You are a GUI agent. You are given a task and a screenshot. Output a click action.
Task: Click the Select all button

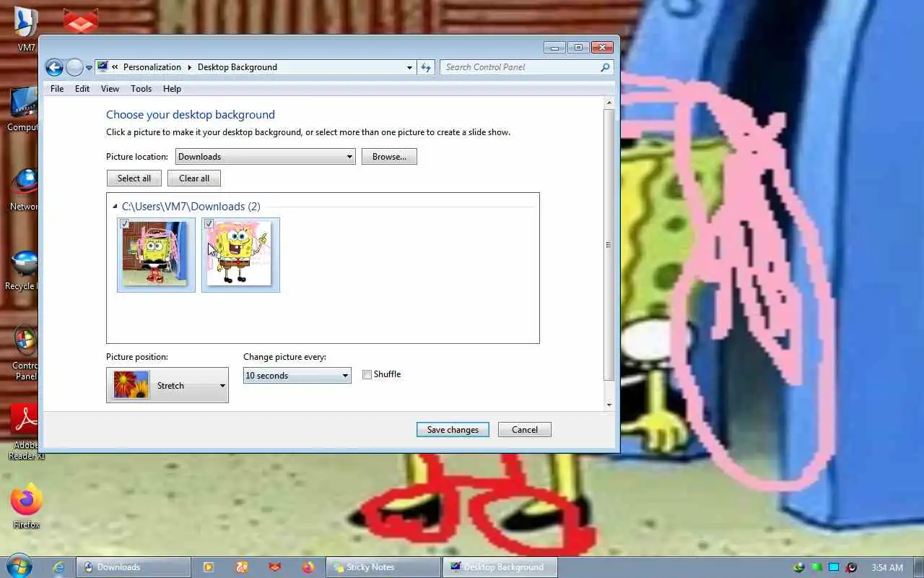(134, 178)
